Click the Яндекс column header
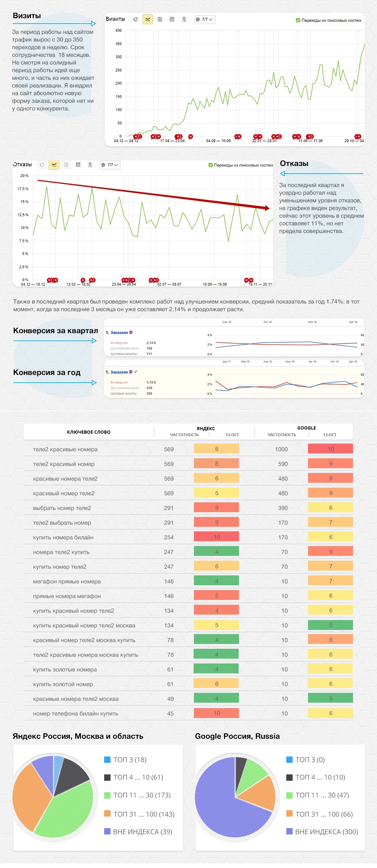Viewport: 377px width, 868px height. click(x=206, y=428)
